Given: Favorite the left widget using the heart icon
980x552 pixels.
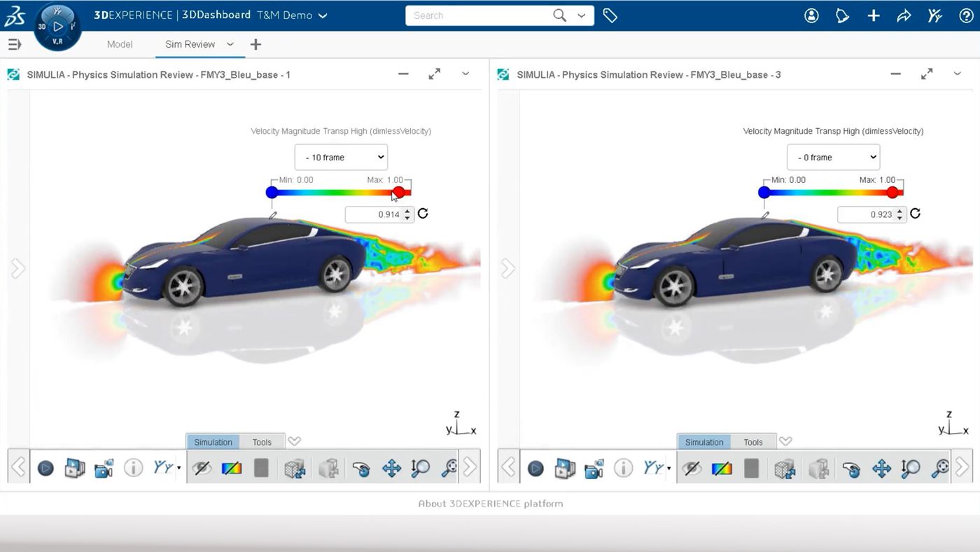Looking at the screenshot, I should coord(294,441).
